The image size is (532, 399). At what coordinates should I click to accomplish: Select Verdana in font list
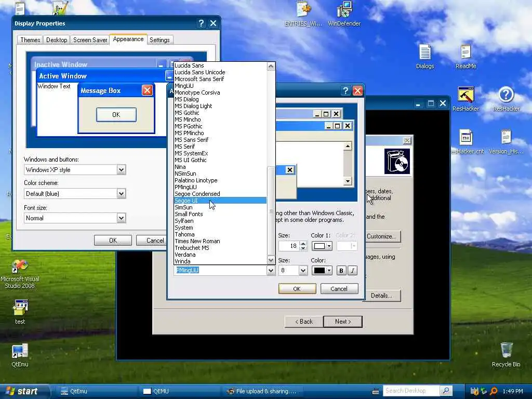[x=220, y=255]
